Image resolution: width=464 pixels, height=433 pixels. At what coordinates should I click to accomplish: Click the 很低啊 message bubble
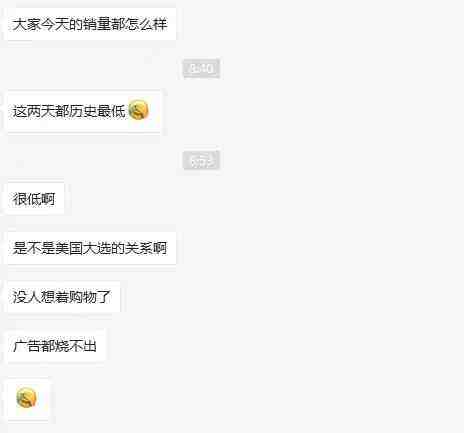[35, 199]
